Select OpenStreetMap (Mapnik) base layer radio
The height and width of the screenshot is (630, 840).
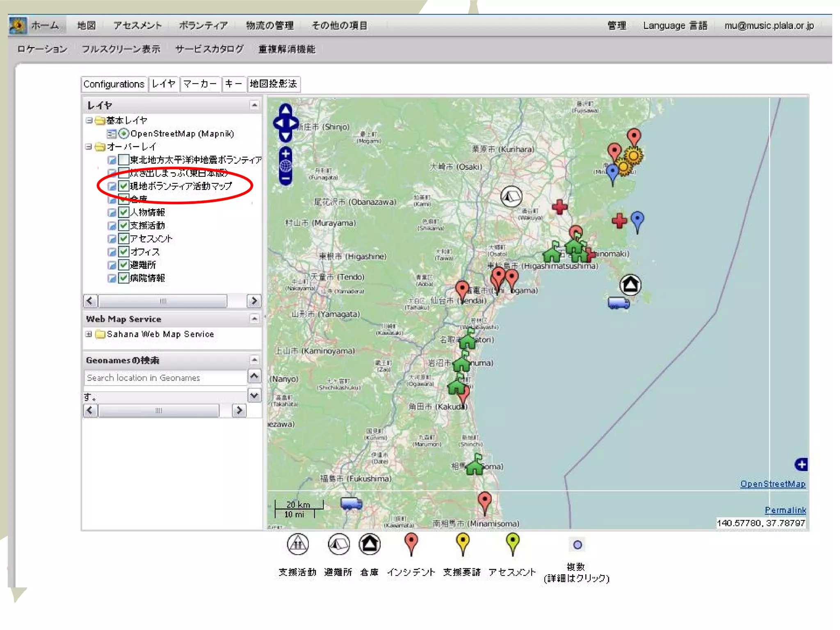(x=123, y=134)
